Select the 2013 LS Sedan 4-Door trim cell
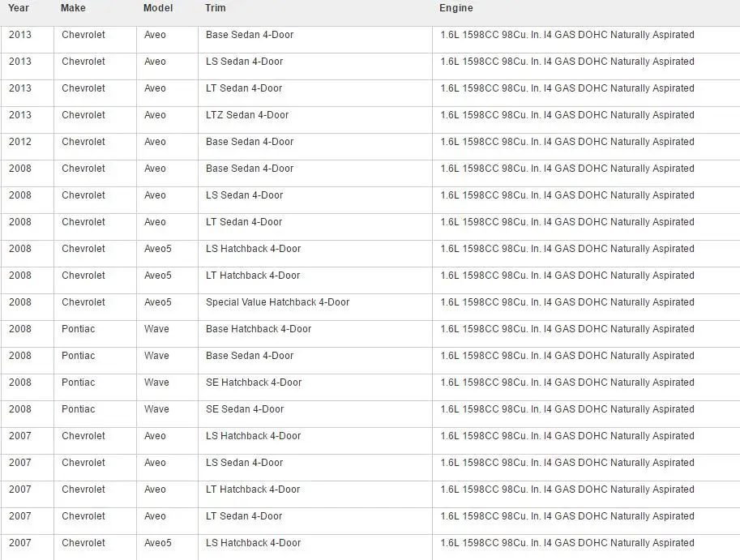 (x=244, y=62)
